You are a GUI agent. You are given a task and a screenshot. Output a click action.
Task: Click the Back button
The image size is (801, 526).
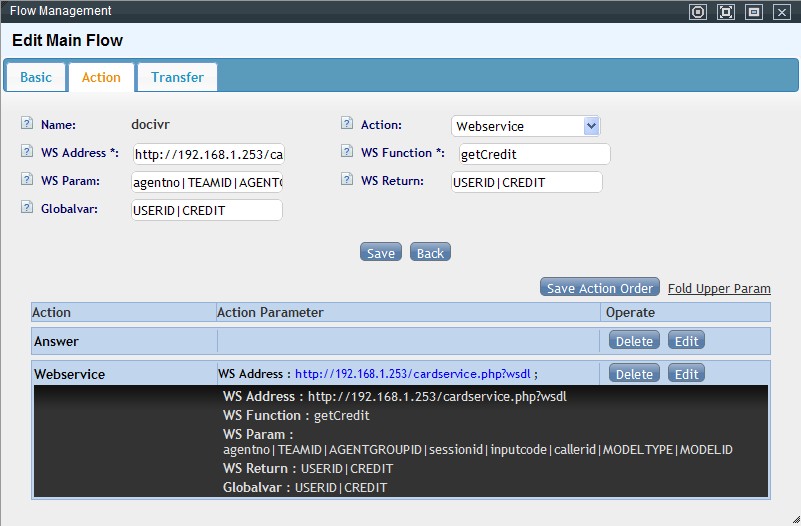click(430, 253)
